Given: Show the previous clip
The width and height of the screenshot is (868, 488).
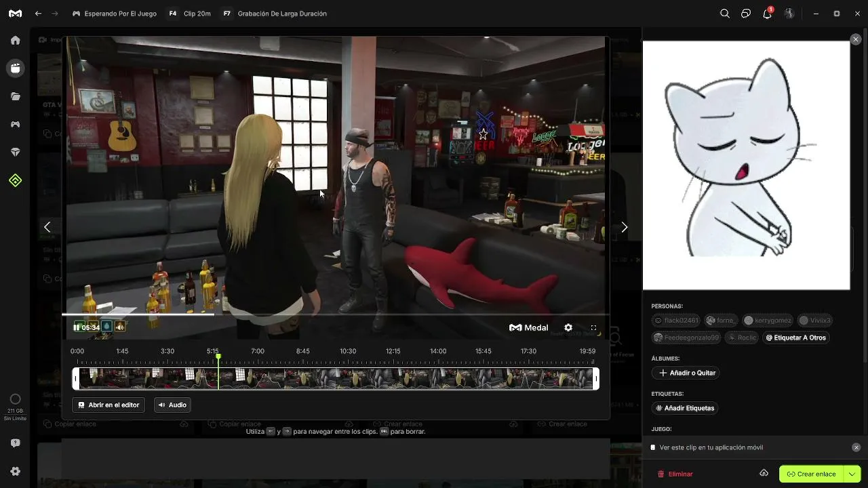Looking at the screenshot, I should [47, 227].
